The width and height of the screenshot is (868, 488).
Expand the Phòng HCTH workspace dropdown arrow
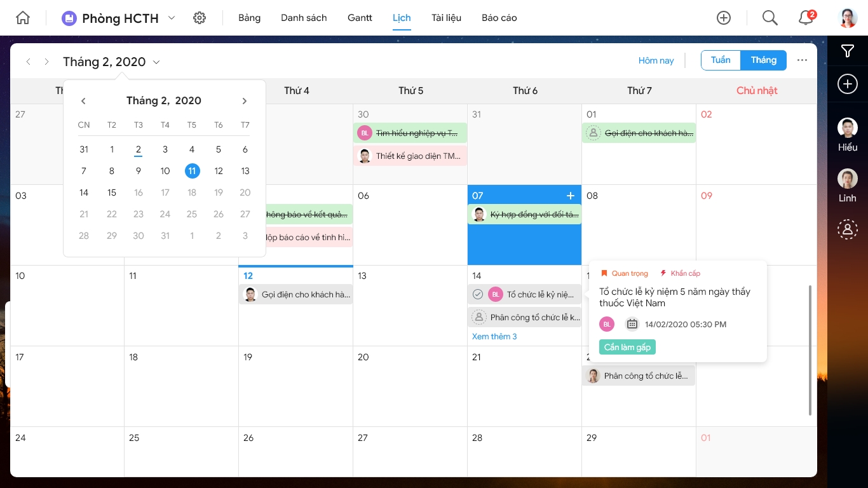click(x=172, y=18)
